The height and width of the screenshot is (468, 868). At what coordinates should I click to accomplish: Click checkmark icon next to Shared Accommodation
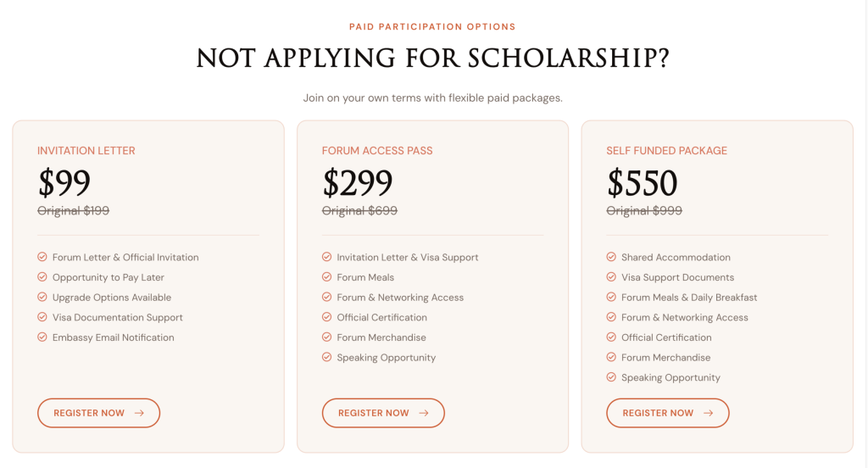(x=611, y=257)
